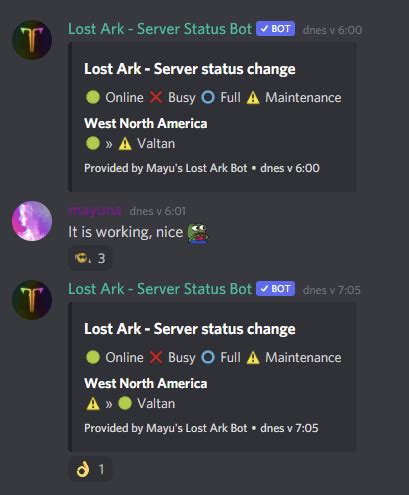409x495 pixels.
Task: Open mayuna's purple profile avatar
Action: click(x=32, y=221)
